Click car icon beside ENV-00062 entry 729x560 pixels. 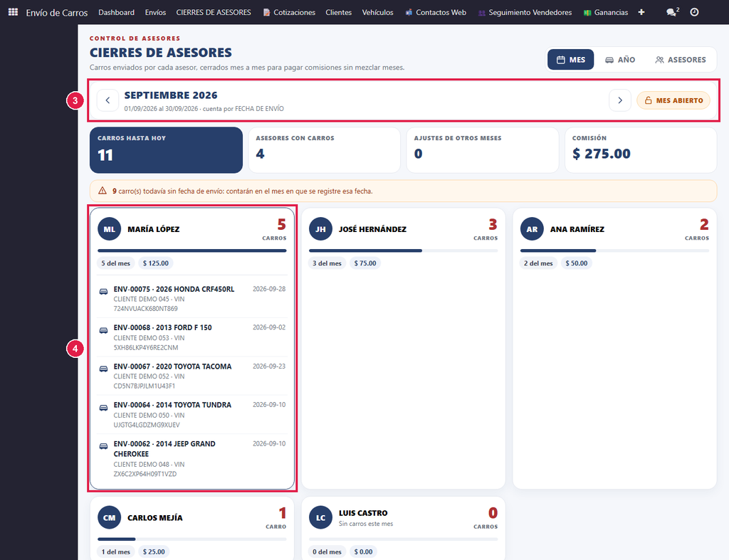(104, 446)
